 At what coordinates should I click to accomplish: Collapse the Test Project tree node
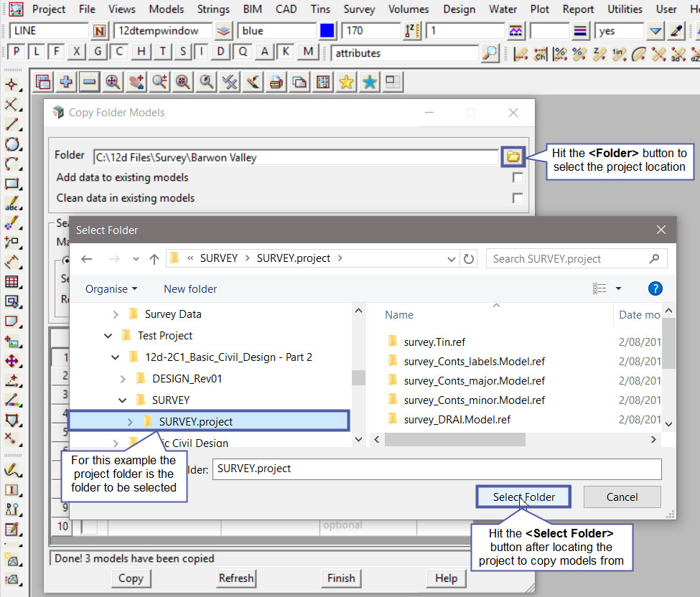tap(108, 336)
